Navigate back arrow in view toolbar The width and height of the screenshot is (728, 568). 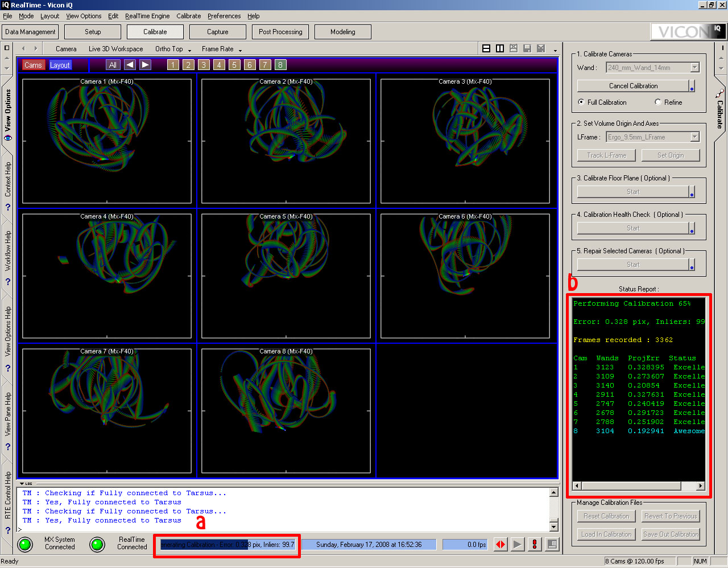[x=23, y=49]
